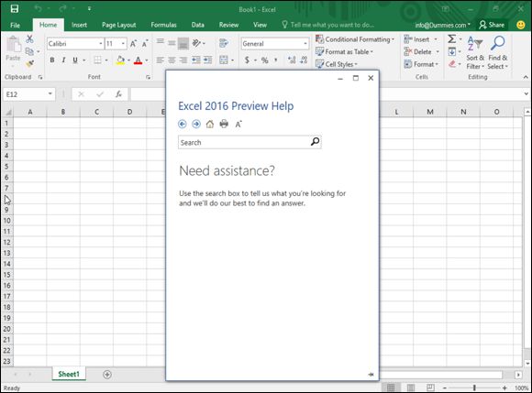Select the Cut scissors icon

point(30,39)
